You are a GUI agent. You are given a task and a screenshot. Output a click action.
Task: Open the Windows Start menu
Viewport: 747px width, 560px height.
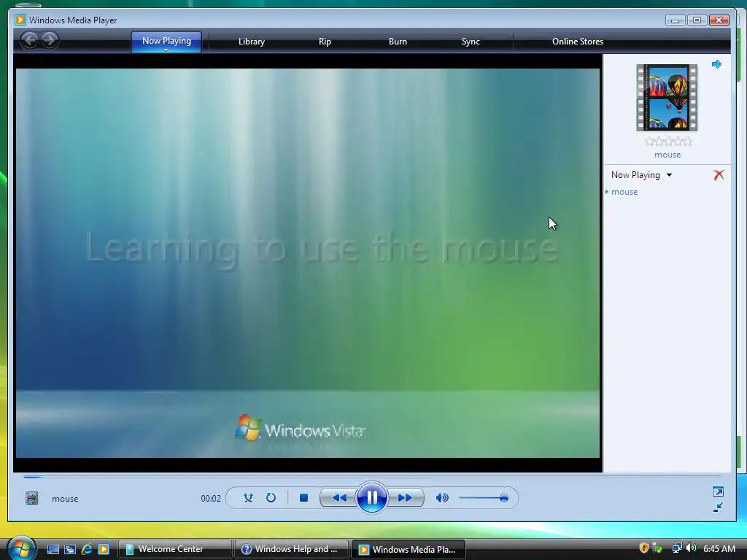pyautogui.click(x=21, y=548)
